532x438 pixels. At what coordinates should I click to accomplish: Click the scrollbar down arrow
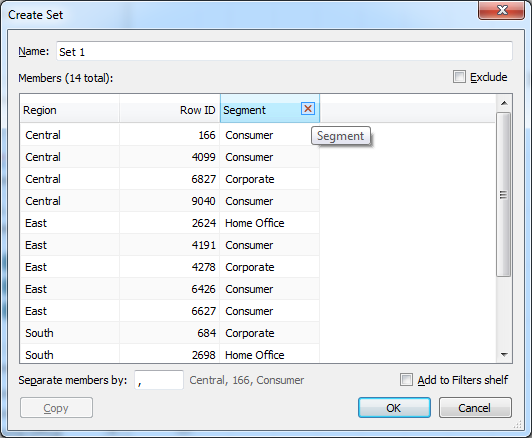(504, 355)
